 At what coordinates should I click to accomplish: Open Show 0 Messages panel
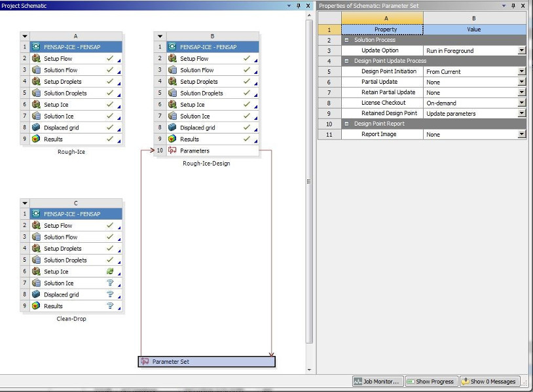point(488,382)
